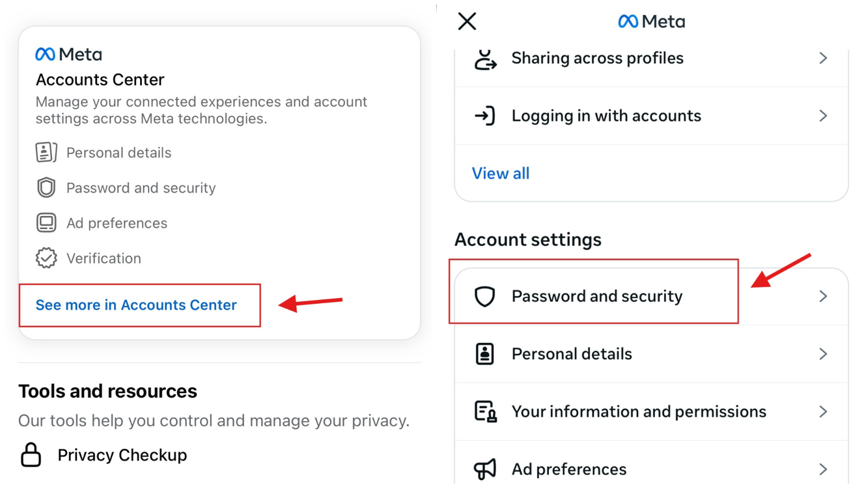This screenshot has height=488, width=868.
Task: Select the Privacy Checkup padlock icon
Action: click(x=31, y=455)
